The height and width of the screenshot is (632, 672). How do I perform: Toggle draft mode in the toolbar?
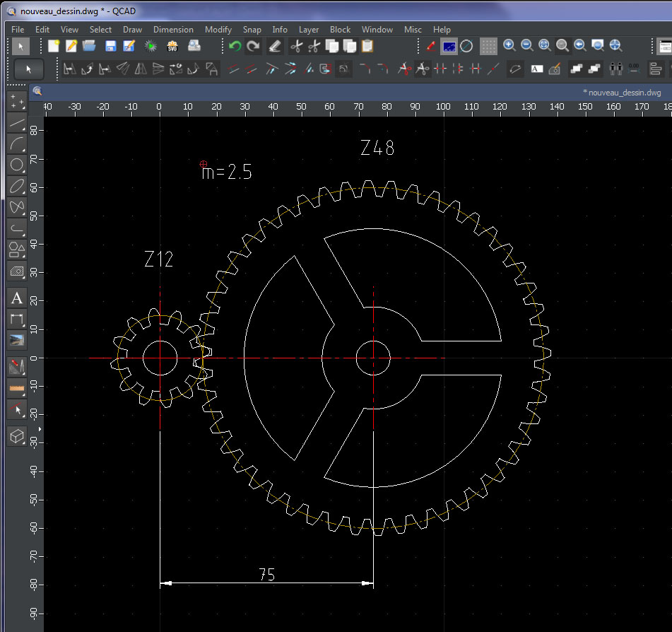pyautogui.click(x=466, y=47)
